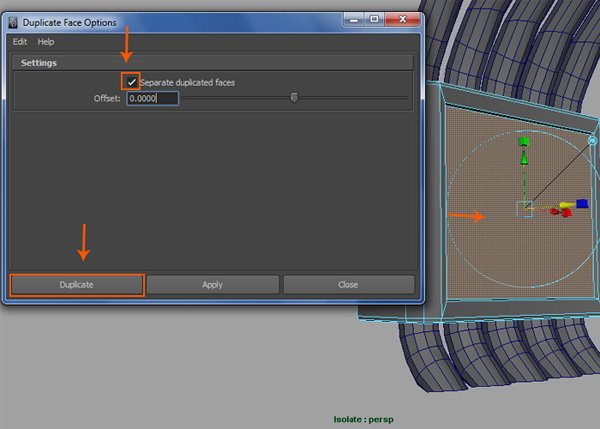Click the Close button in dialog
This screenshot has height=429, width=600.
(349, 285)
